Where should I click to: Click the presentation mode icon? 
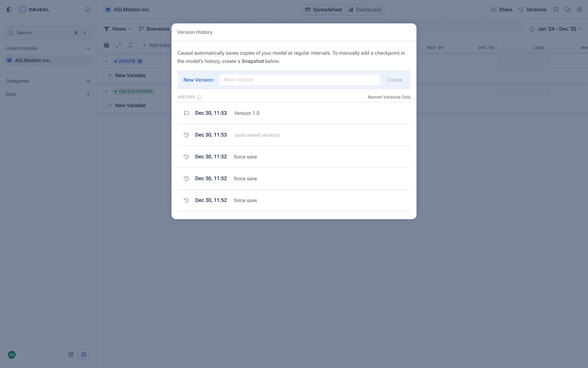tap(556, 10)
